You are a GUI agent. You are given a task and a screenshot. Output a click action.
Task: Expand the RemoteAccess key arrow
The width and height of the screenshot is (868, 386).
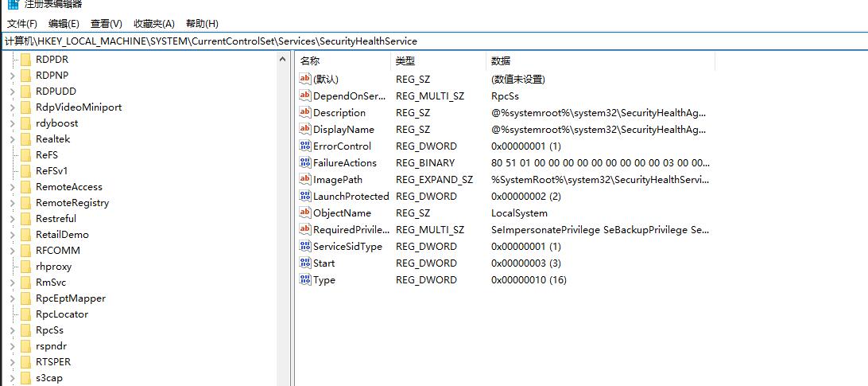12,187
